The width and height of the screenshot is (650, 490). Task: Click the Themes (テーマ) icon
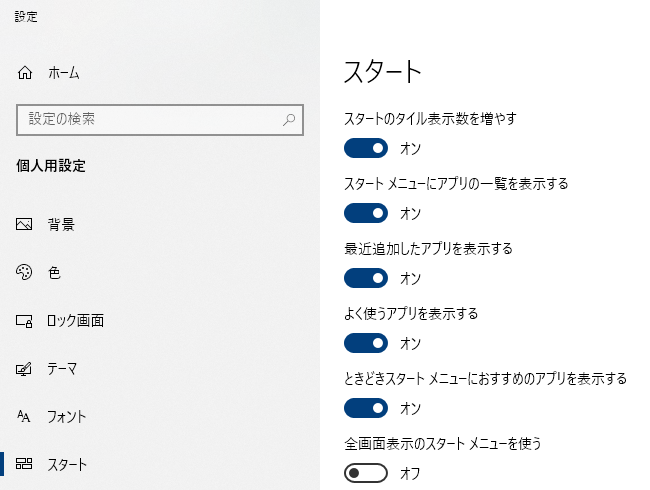pyautogui.click(x=26, y=369)
